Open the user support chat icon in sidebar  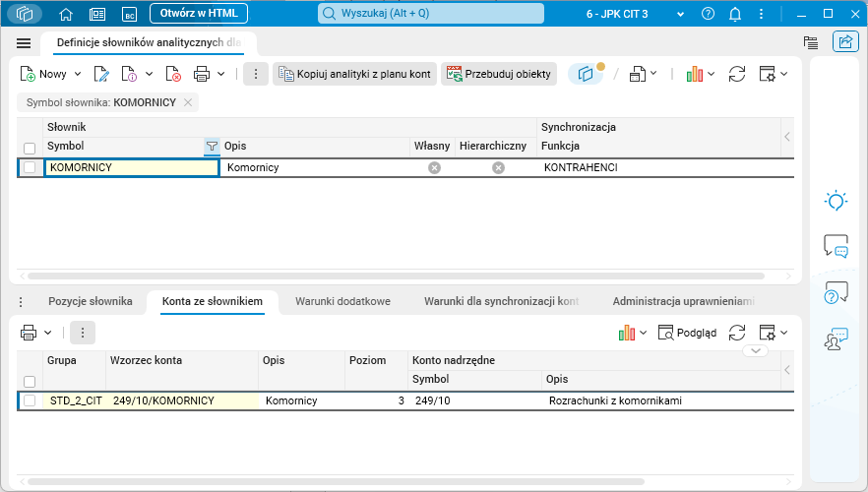coord(836,339)
